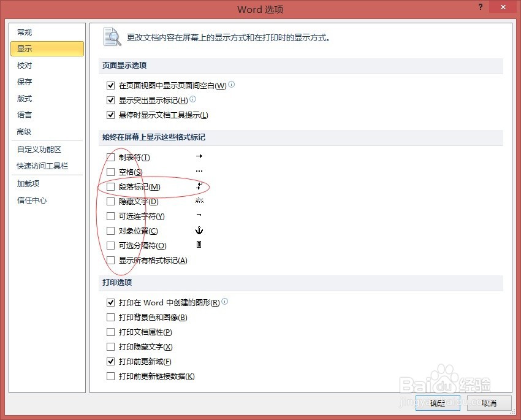Open 校对 options category
The width and height of the screenshot is (521, 420).
[x=47, y=65]
